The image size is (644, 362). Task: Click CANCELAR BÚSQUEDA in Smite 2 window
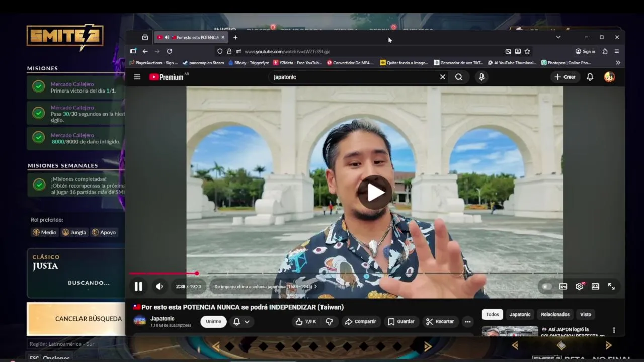pos(76,319)
